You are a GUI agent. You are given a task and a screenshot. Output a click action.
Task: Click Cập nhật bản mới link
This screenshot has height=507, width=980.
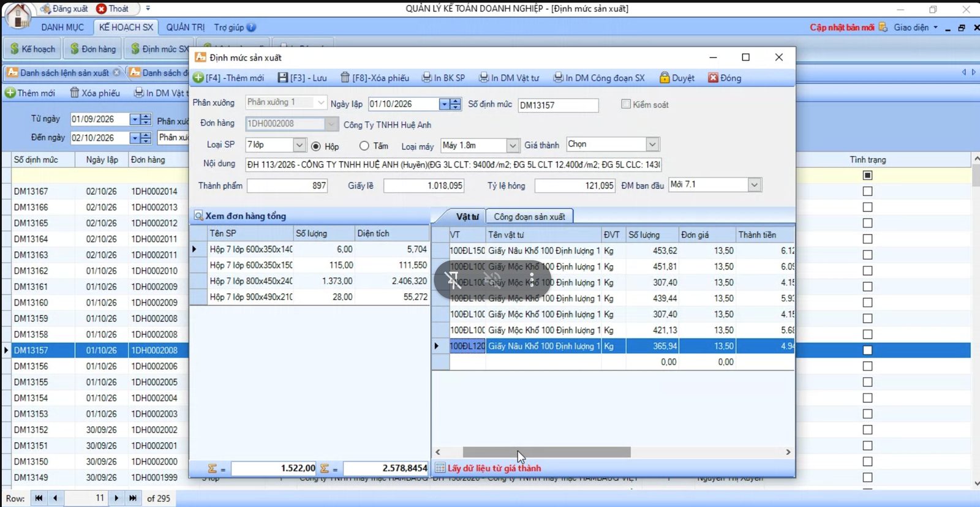(842, 28)
